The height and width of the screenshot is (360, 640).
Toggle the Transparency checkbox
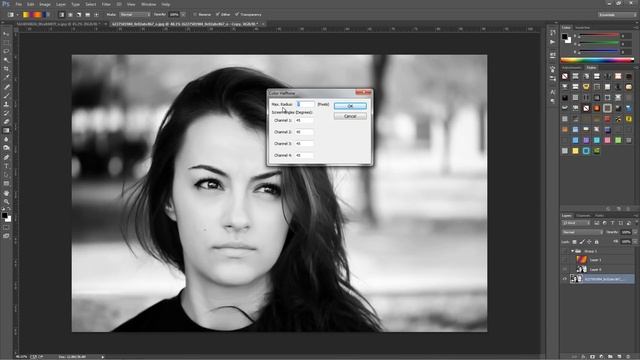(237, 15)
